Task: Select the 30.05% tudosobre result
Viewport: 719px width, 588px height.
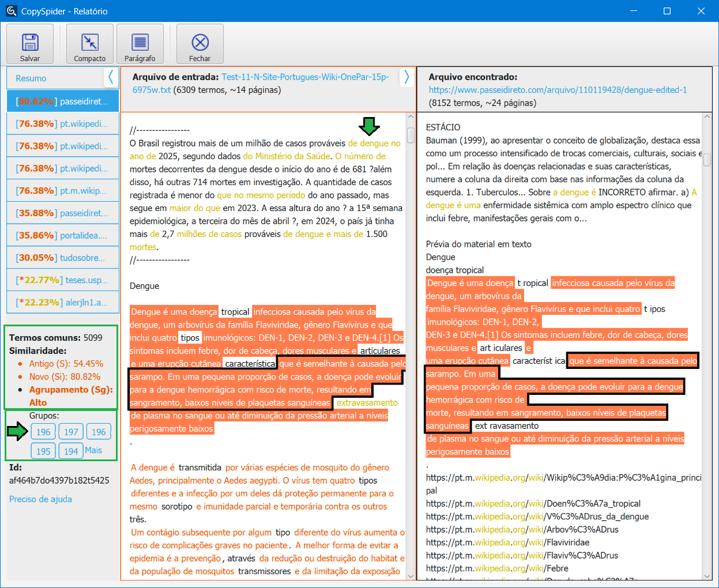Action: [62, 258]
